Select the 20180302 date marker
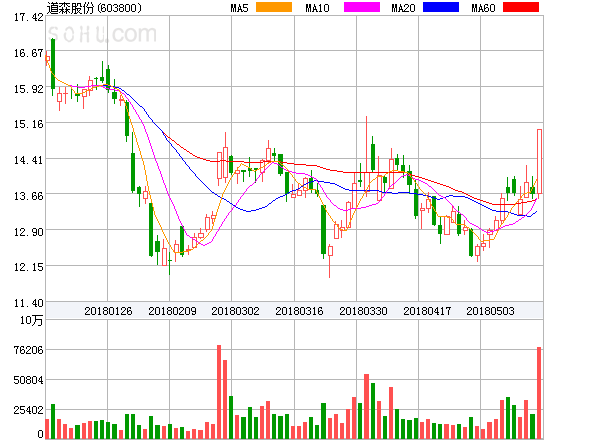Screen dimensions: 600x440 [x=235, y=311]
